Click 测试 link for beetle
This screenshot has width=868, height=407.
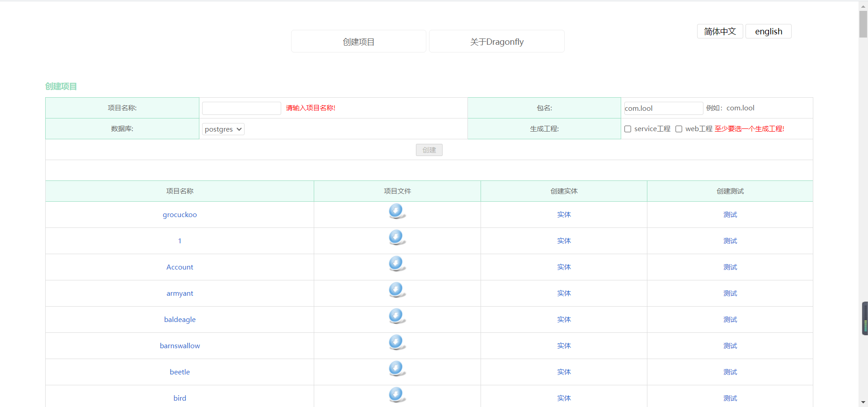pyautogui.click(x=730, y=372)
